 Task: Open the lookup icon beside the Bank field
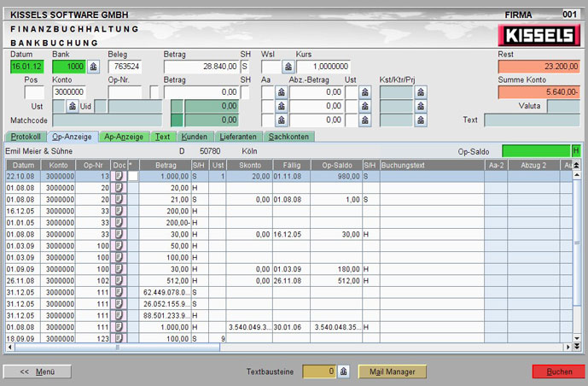93,67
